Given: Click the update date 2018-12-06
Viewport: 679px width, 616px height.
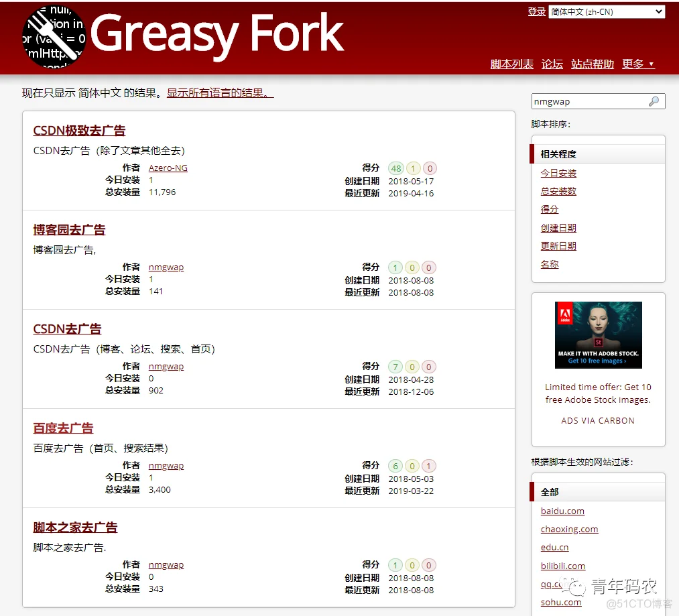Looking at the screenshot, I should [x=411, y=391].
